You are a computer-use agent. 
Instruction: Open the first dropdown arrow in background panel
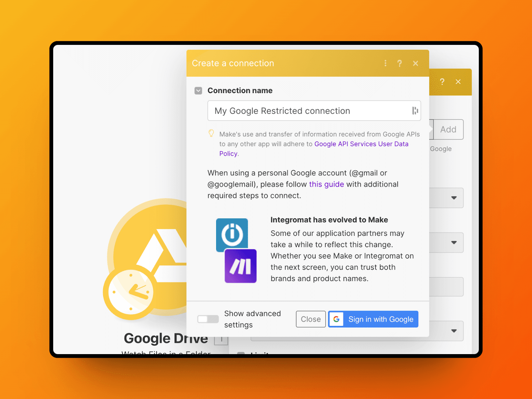(x=454, y=198)
